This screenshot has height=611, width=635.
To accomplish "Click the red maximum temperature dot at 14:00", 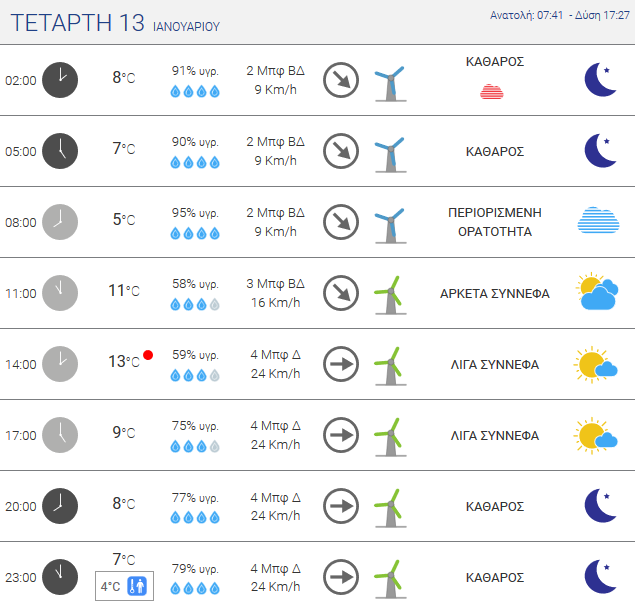I will 148,355.
